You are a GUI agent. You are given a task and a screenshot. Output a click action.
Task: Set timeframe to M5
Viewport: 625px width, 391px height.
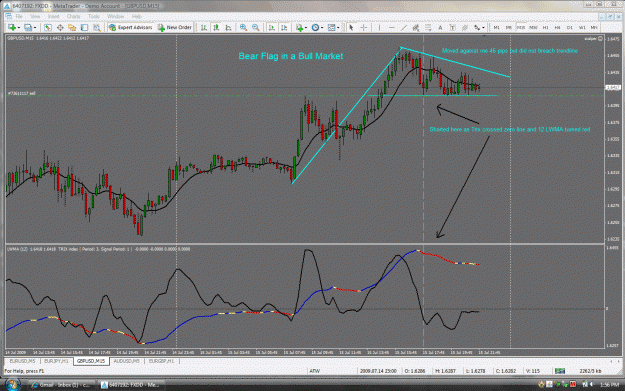tap(509, 28)
